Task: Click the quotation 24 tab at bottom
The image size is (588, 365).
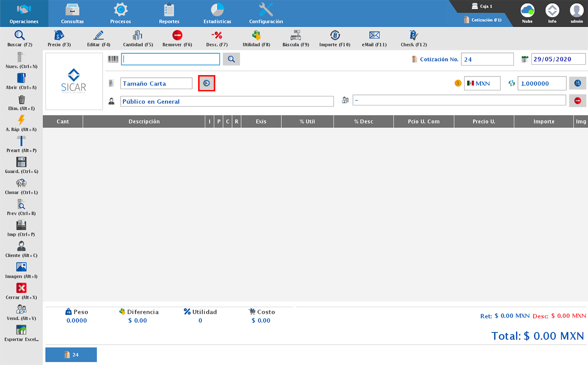Action: (71, 355)
